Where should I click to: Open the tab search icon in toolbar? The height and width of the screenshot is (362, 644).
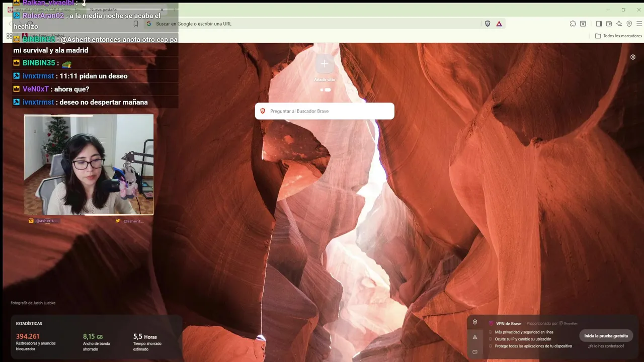pyautogui.click(x=583, y=24)
